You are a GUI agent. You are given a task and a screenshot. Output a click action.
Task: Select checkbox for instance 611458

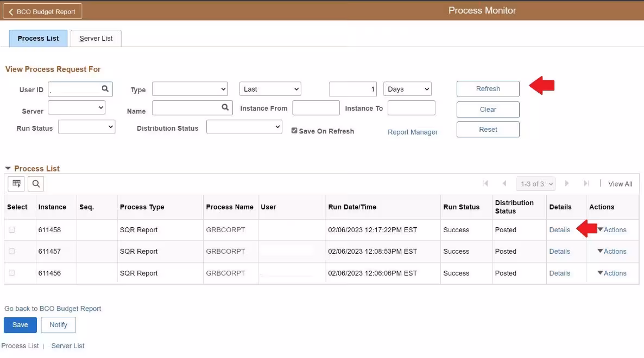coord(12,229)
